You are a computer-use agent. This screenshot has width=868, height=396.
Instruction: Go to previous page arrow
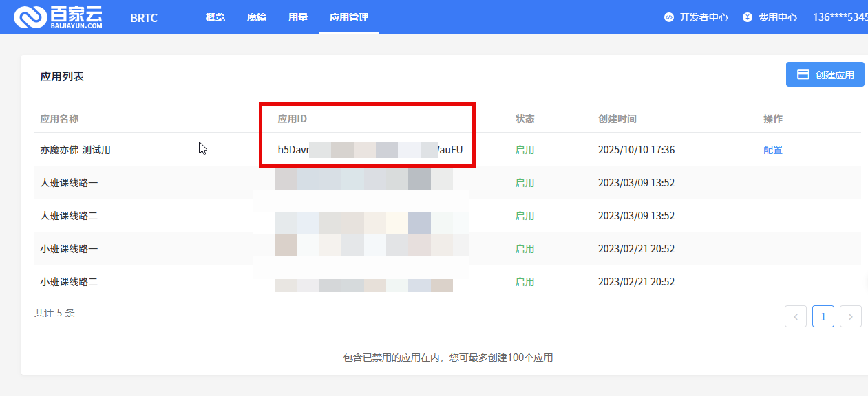pyautogui.click(x=796, y=316)
